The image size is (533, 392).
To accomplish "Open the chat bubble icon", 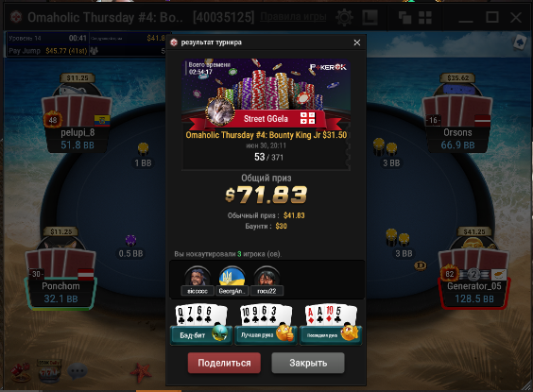I will 77,371.
